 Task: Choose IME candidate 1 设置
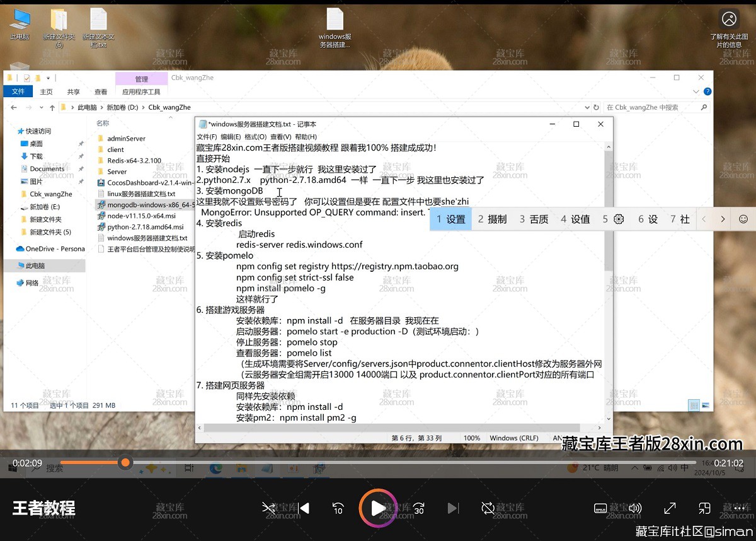click(450, 219)
